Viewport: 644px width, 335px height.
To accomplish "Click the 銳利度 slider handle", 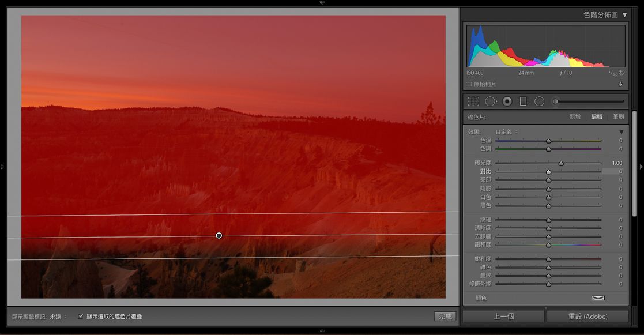I will pos(548,259).
